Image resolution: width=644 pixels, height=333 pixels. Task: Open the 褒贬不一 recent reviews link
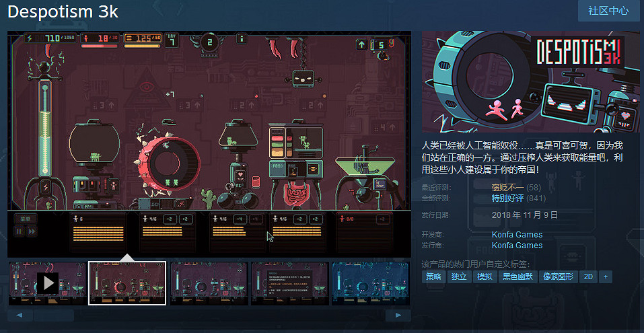507,188
